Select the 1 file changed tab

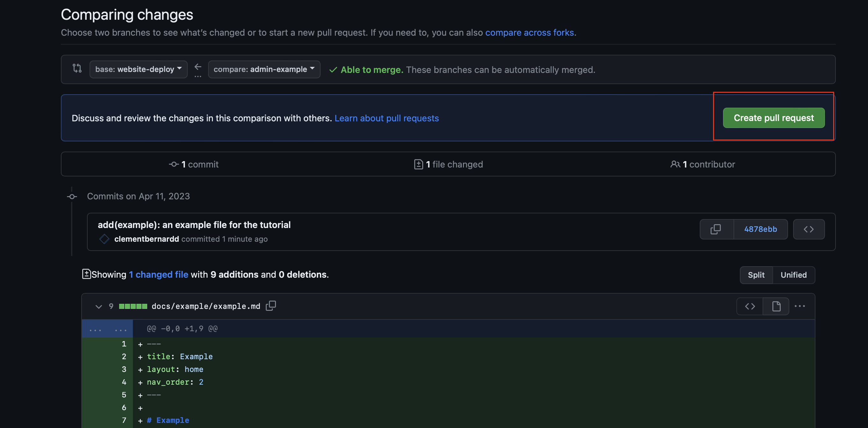coord(448,164)
